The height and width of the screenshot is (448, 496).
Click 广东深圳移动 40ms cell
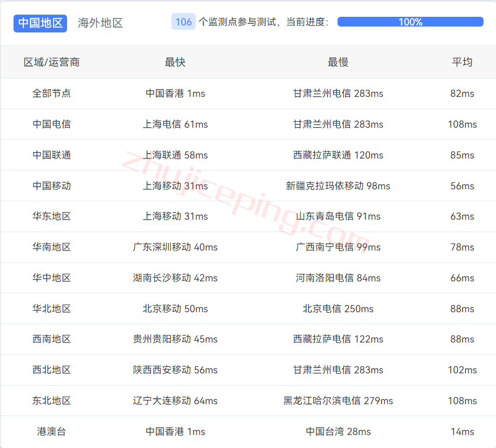(x=175, y=247)
